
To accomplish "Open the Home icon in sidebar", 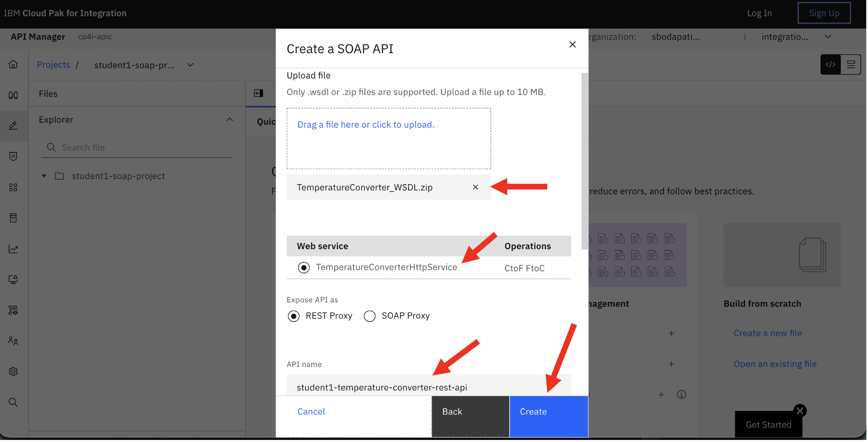I will [x=13, y=64].
